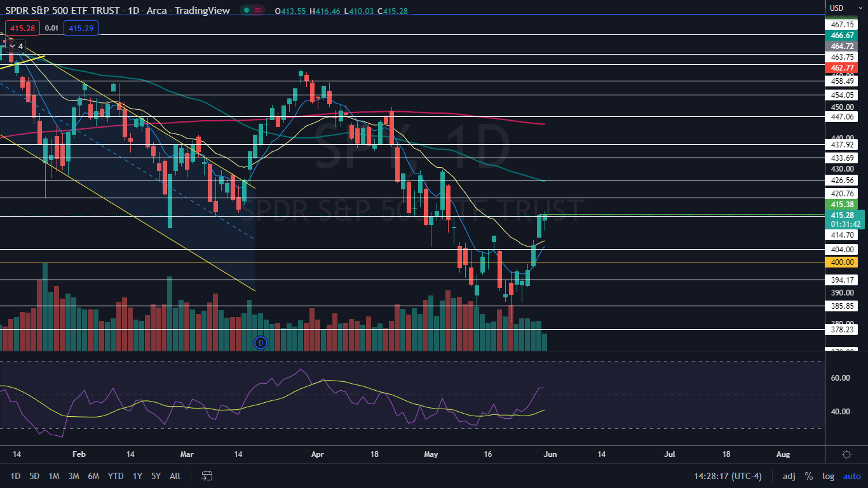The width and height of the screenshot is (868, 488).
Task: Click the 464.72 gray price label
Action: 841,46
